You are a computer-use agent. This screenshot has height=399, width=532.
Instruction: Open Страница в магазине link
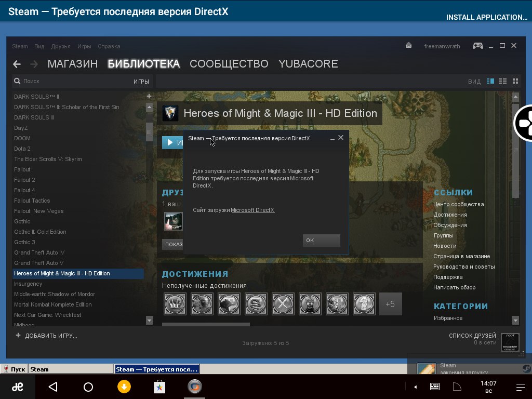tap(462, 256)
